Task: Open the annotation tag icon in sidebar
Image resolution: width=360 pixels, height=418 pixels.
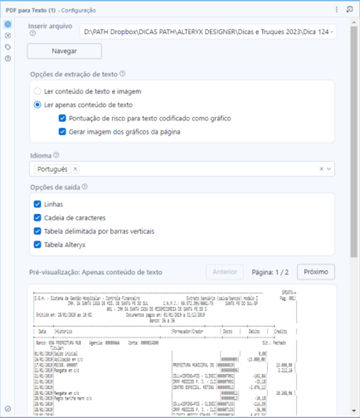Action: coord(8,47)
